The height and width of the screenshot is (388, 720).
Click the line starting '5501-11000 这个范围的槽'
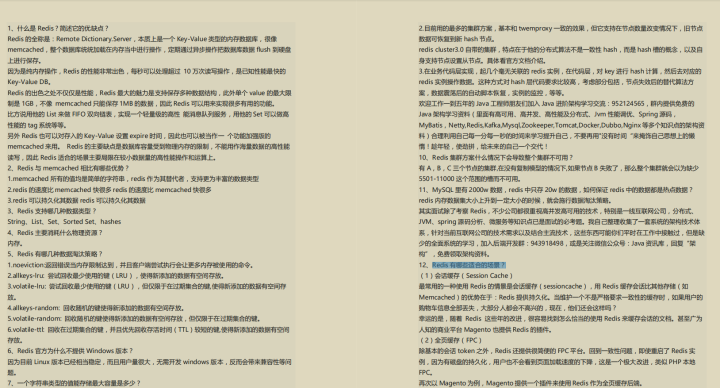point(470,179)
